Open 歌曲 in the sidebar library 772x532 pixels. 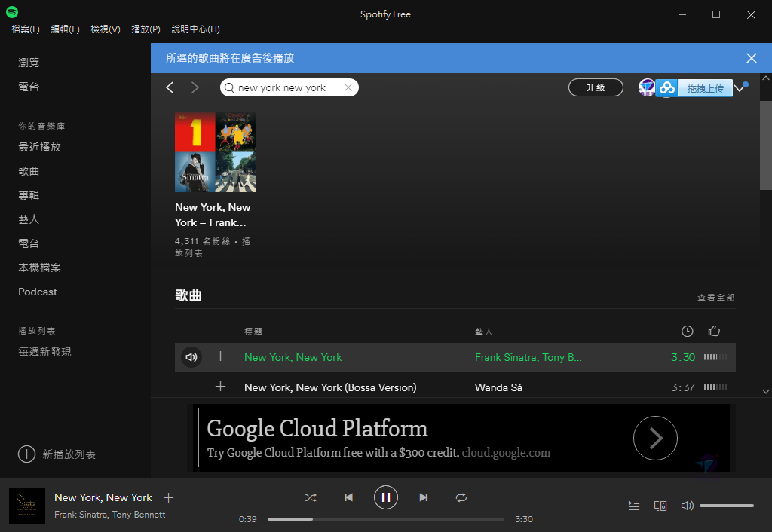[x=29, y=171]
